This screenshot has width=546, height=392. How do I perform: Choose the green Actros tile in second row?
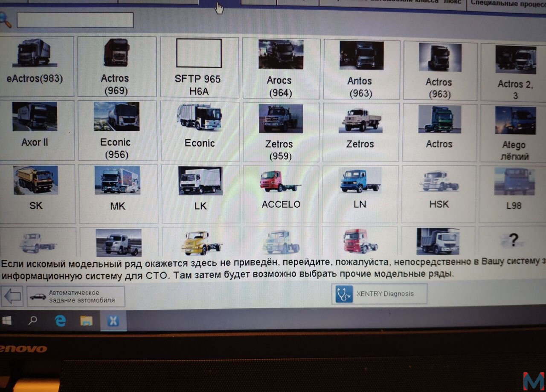point(440,133)
